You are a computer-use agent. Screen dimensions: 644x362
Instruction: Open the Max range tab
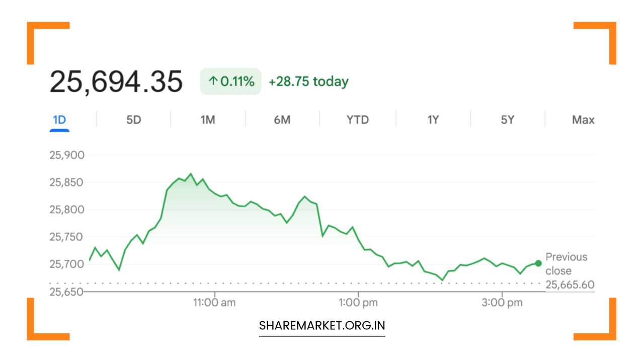point(583,120)
